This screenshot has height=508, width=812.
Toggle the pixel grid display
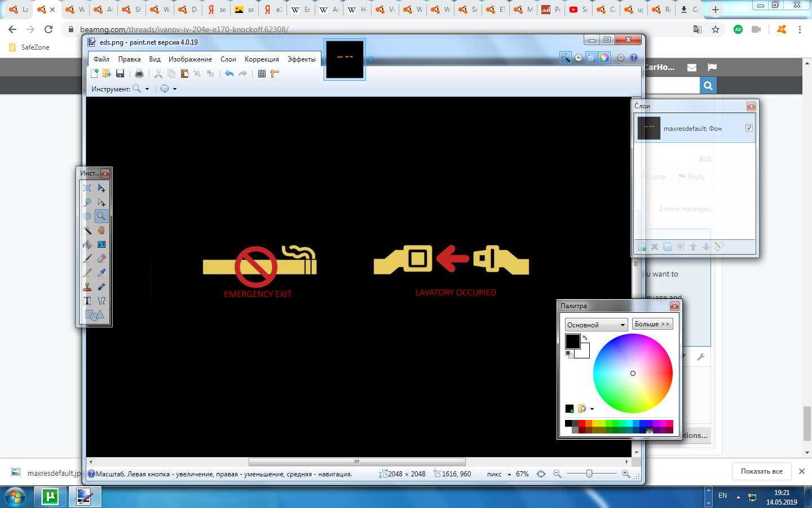262,73
